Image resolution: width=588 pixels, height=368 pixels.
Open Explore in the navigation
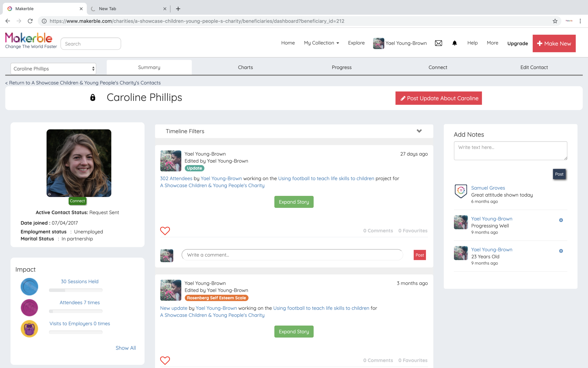356,43
